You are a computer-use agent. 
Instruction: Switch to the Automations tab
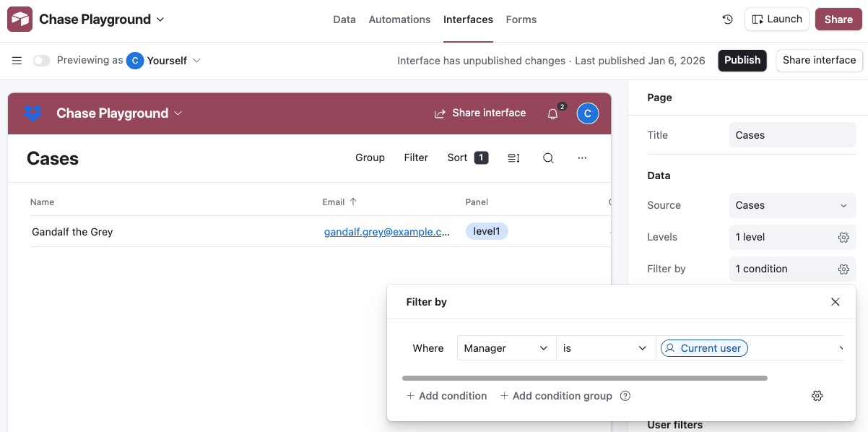point(399,20)
